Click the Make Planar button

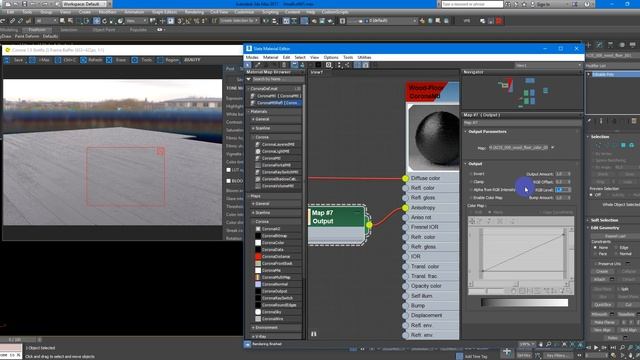[x=604, y=322]
